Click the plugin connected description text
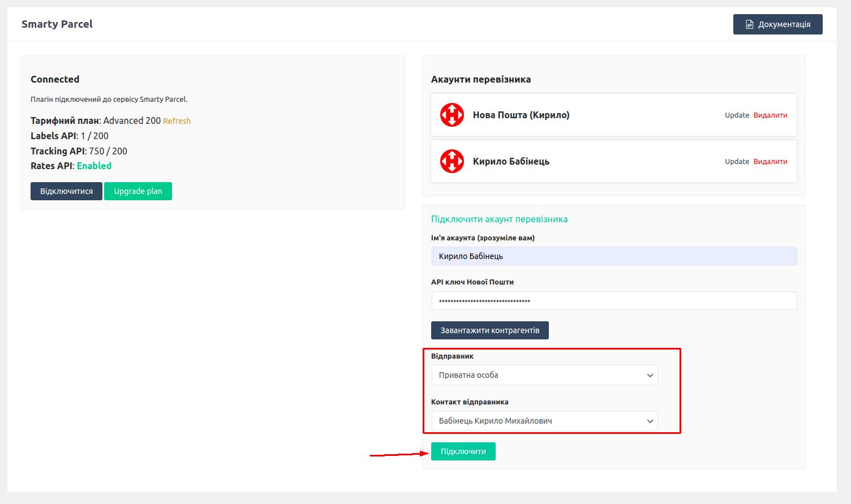 [x=109, y=99]
